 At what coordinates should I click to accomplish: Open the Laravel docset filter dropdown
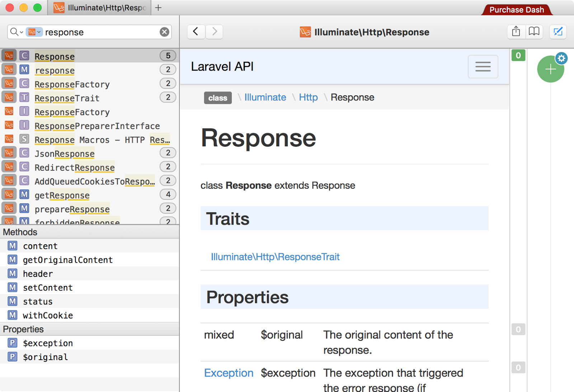34,32
